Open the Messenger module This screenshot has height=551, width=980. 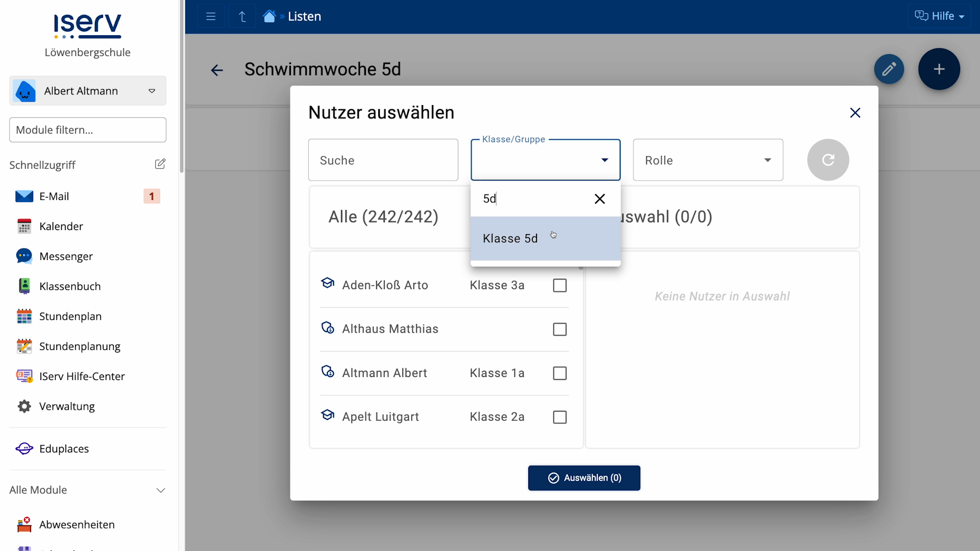pyautogui.click(x=66, y=256)
